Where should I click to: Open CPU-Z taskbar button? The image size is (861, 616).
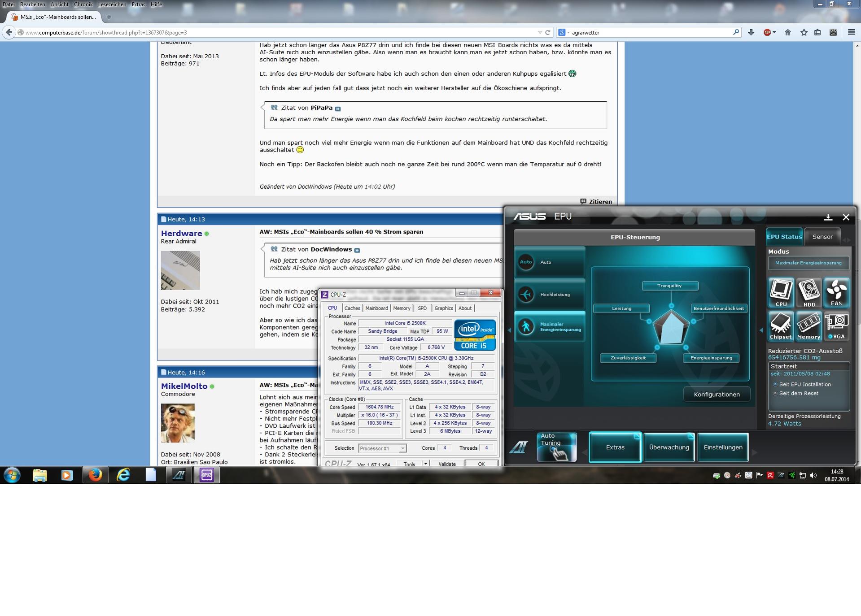click(x=206, y=475)
